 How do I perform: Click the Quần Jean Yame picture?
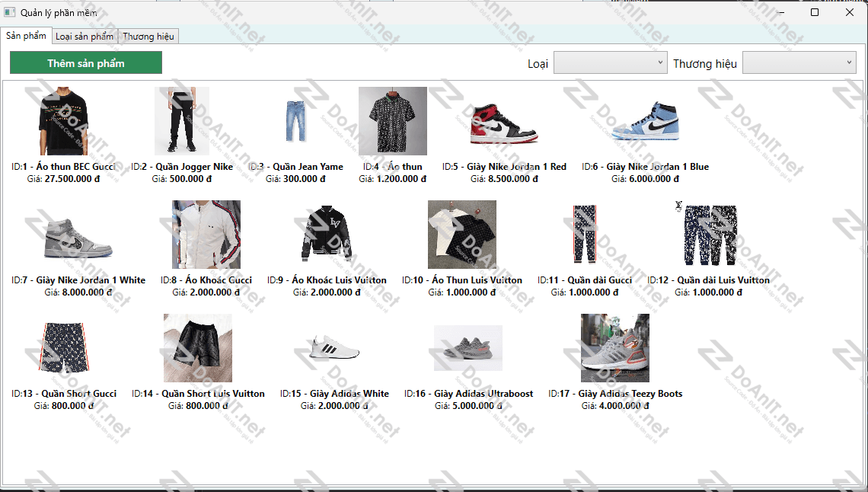(295, 121)
